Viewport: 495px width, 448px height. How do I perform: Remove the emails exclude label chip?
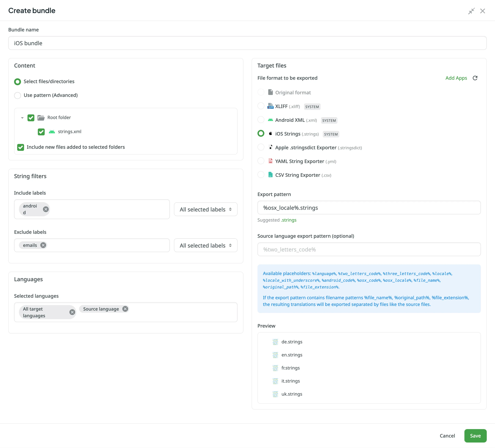pos(43,245)
